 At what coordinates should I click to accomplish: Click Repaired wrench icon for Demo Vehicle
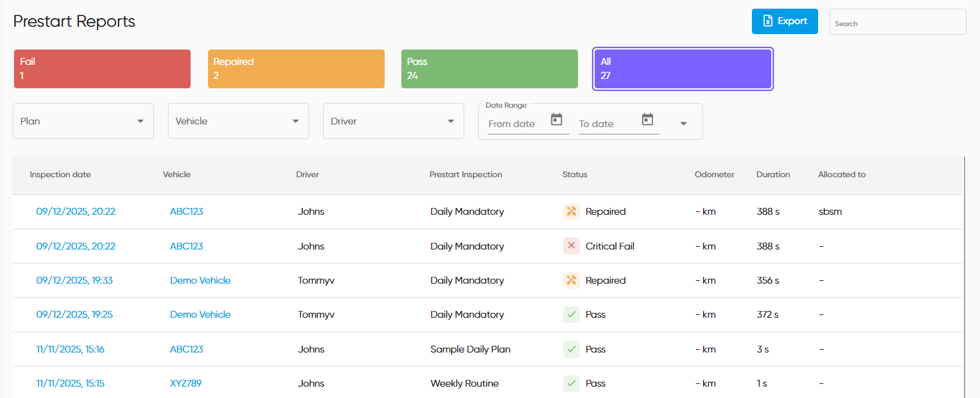click(x=571, y=280)
